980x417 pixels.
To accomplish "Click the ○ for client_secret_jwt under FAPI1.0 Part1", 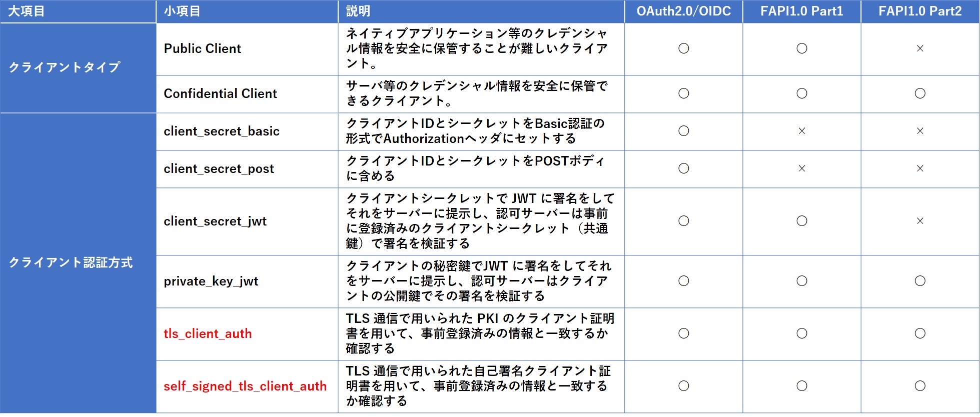I will pos(801,221).
